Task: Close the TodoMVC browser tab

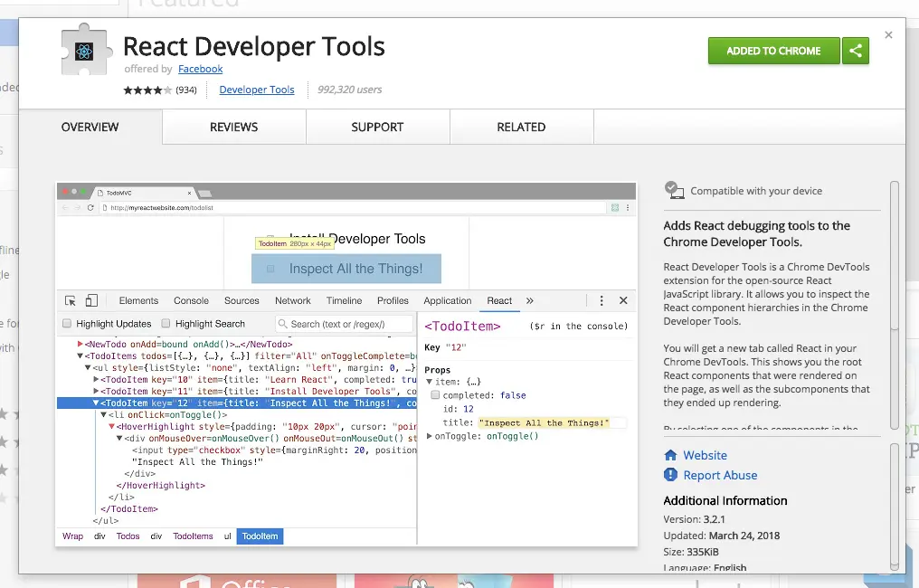Action: (189, 193)
